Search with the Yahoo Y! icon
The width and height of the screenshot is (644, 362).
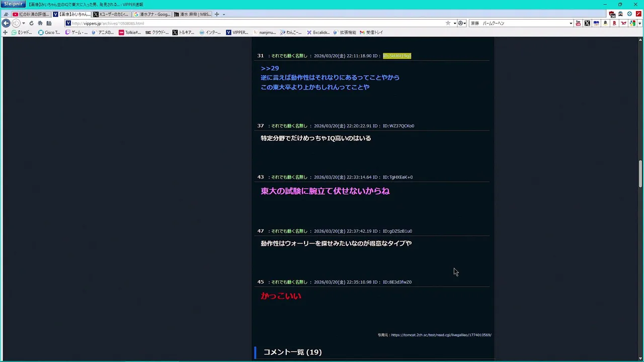click(623, 23)
